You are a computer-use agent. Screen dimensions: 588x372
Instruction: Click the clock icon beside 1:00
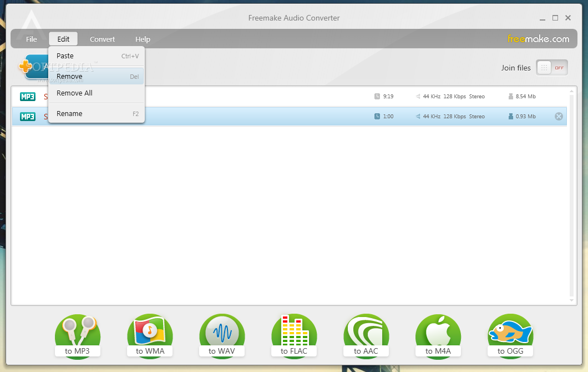pyautogui.click(x=377, y=117)
